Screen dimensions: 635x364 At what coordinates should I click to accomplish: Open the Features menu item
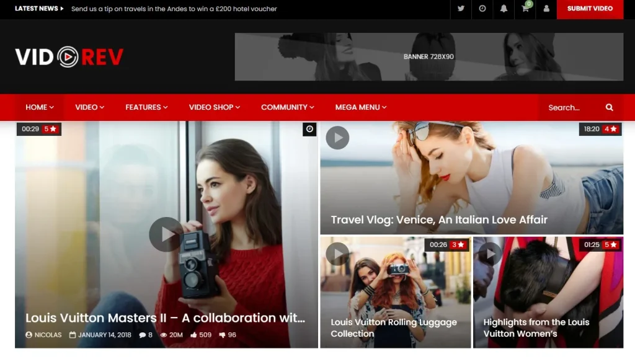coord(146,107)
